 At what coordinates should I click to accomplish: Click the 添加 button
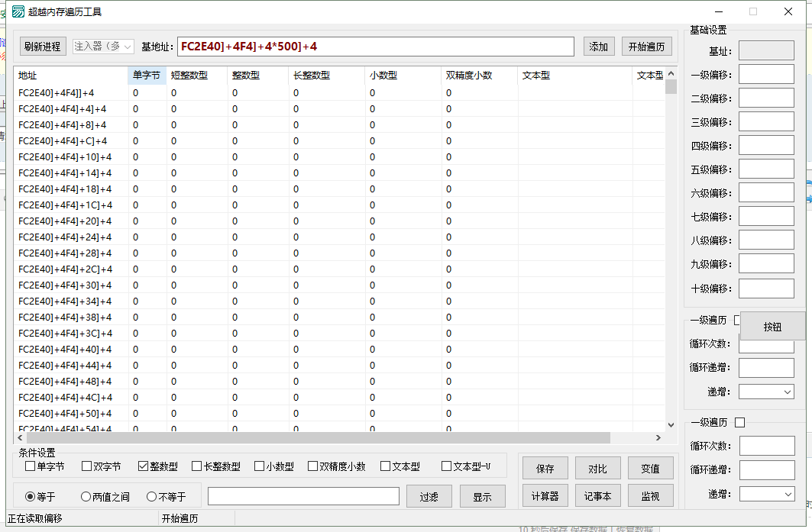pyautogui.click(x=599, y=47)
